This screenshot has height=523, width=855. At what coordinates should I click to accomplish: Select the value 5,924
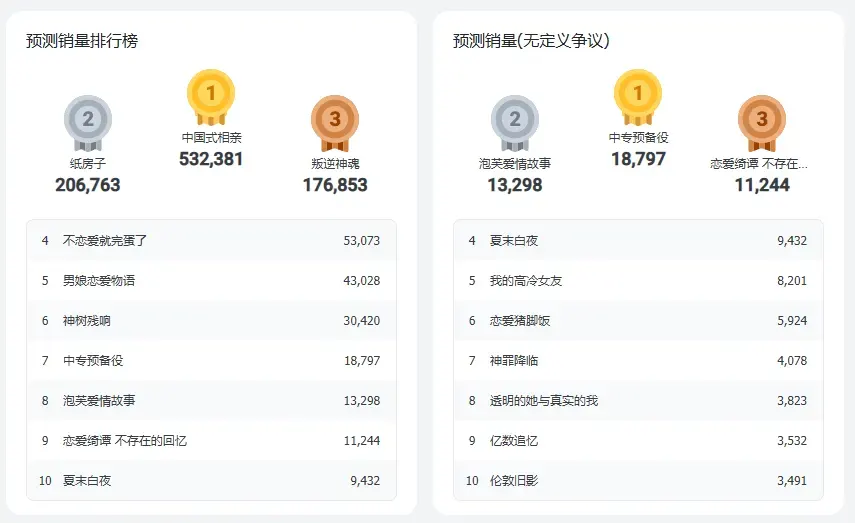click(792, 321)
